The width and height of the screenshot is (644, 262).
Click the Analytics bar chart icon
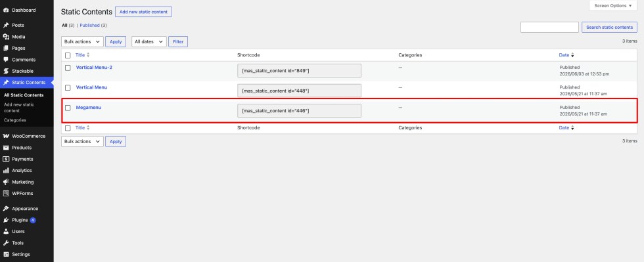6,171
